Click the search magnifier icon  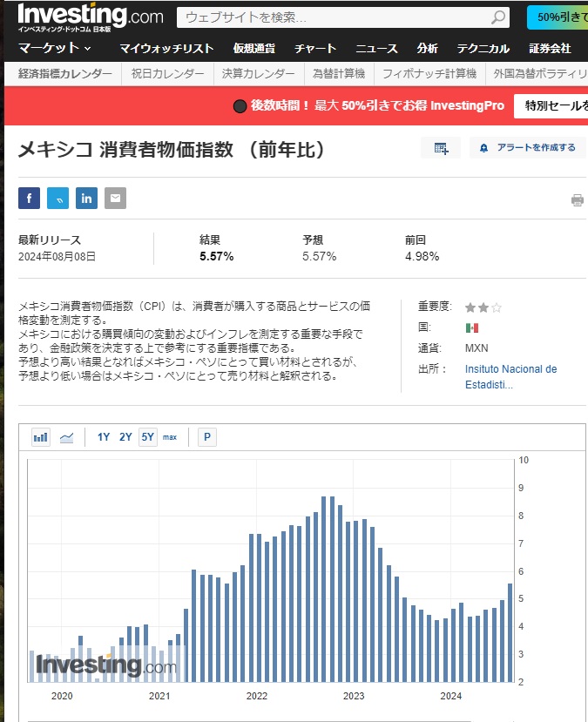[x=498, y=17]
